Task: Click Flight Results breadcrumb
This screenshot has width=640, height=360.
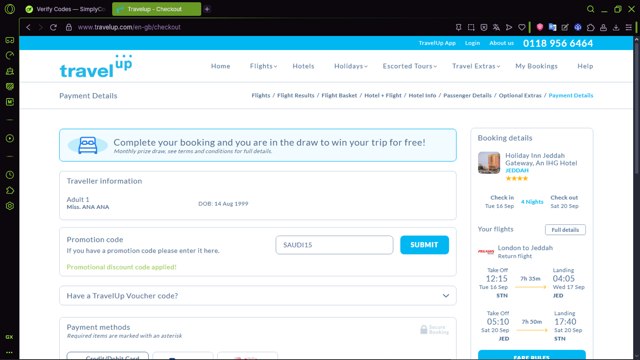Action: (x=296, y=96)
